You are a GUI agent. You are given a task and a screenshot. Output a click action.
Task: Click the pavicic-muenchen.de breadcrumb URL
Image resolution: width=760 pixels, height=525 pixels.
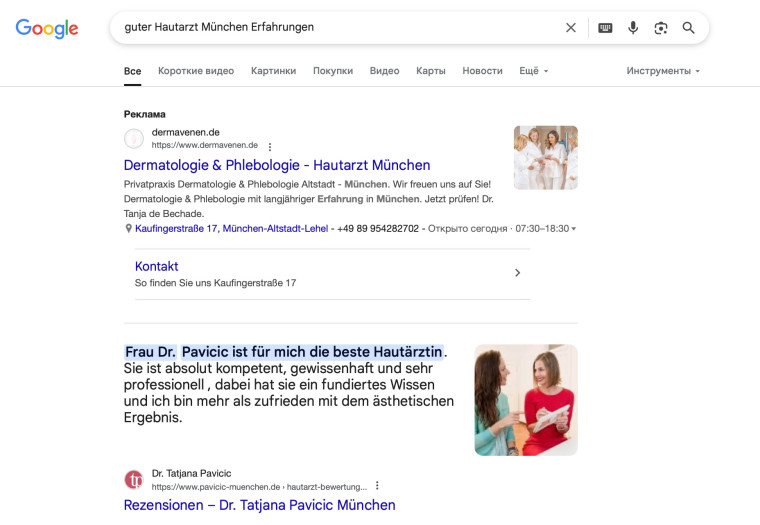tap(259, 487)
